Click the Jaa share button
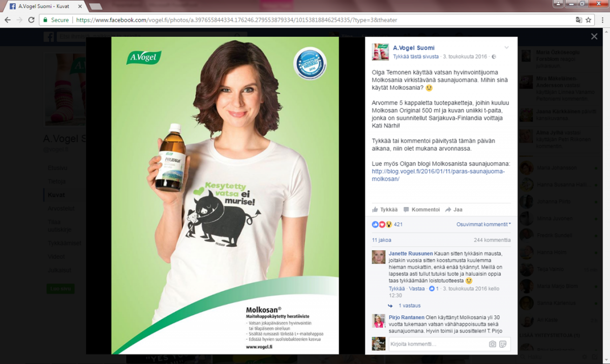 tap(454, 209)
